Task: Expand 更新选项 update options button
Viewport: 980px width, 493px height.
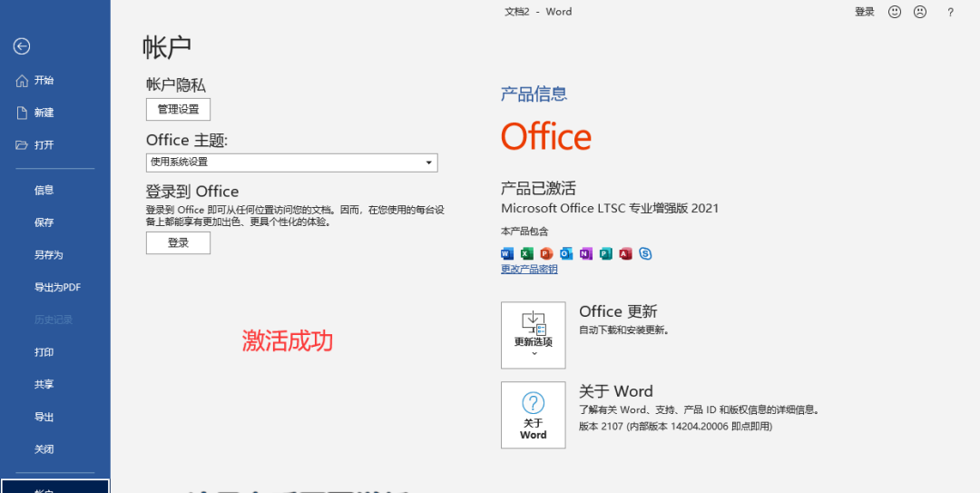Action: point(534,335)
